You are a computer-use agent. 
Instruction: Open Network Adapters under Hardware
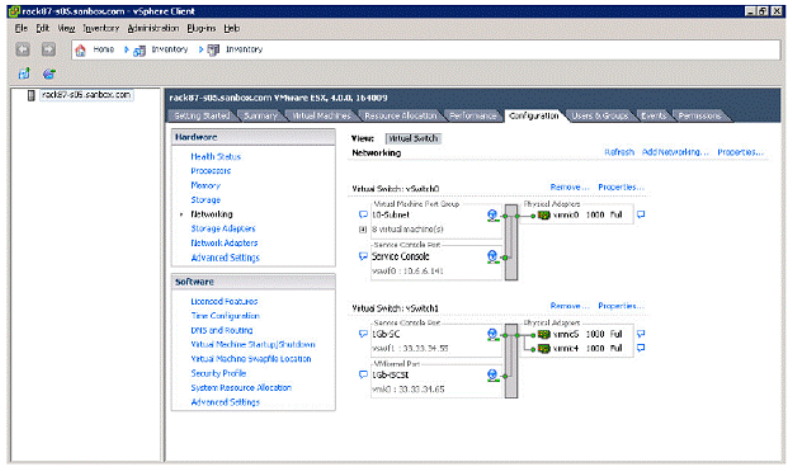click(x=224, y=243)
